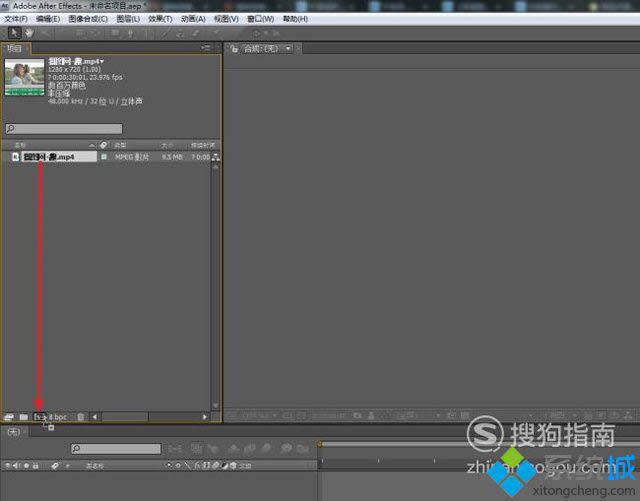Click the timeline label tag column header

point(55,465)
